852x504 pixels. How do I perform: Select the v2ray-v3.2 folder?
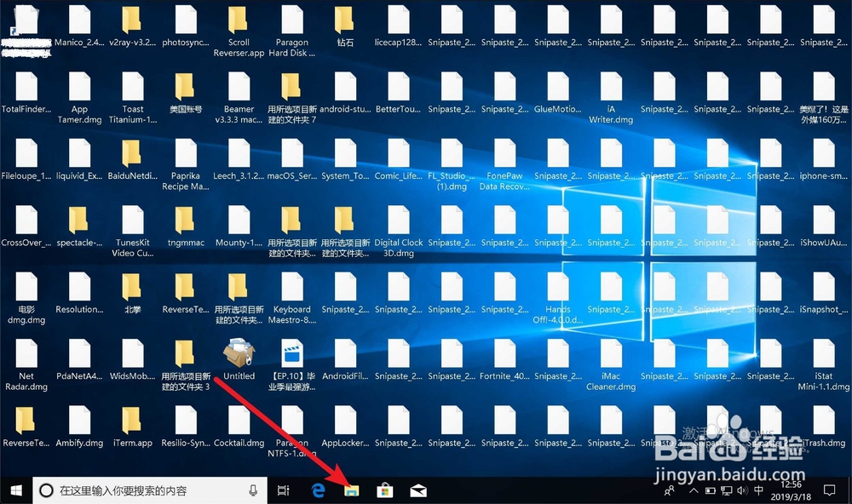tap(133, 26)
